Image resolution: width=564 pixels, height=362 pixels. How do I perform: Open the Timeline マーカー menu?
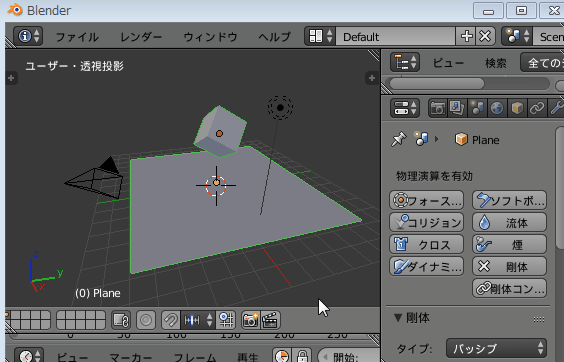pyautogui.click(x=131, y=357)
